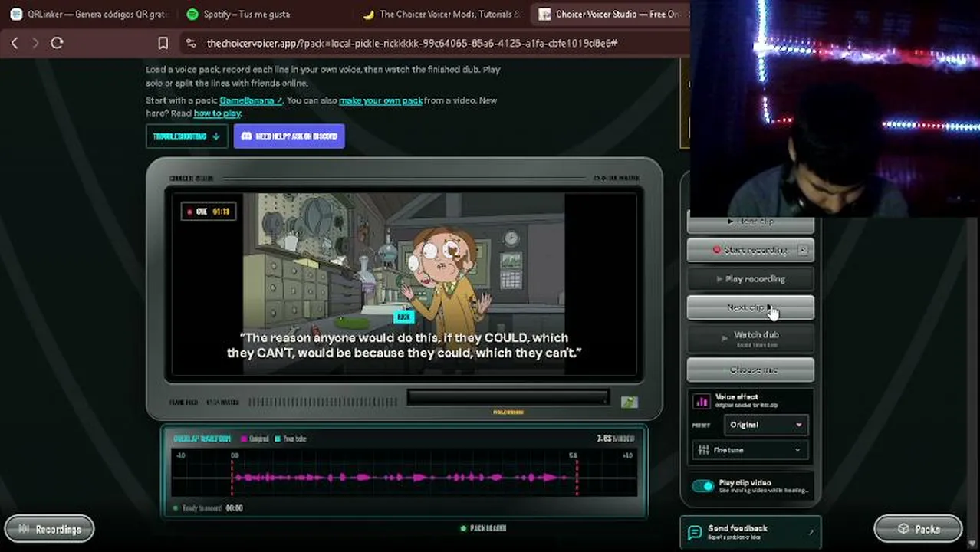Go forward using the browser forward arrow
This screenshot has height=552, width=980.
coord(35,43)
